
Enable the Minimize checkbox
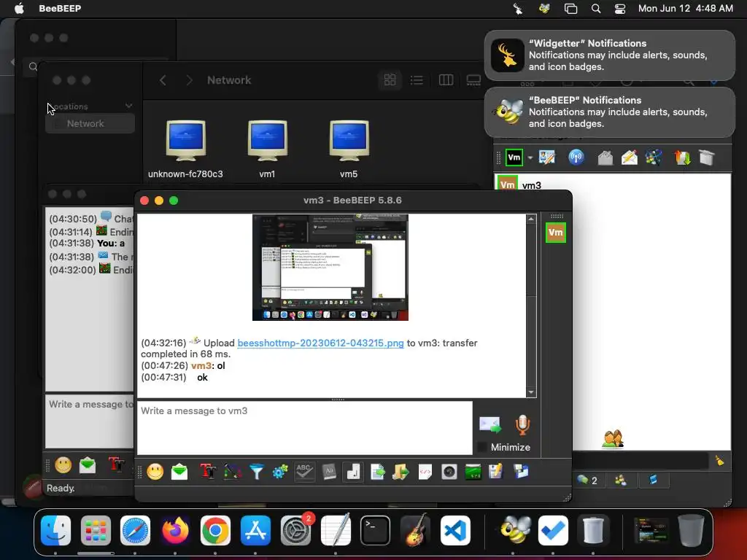(482, 447)
